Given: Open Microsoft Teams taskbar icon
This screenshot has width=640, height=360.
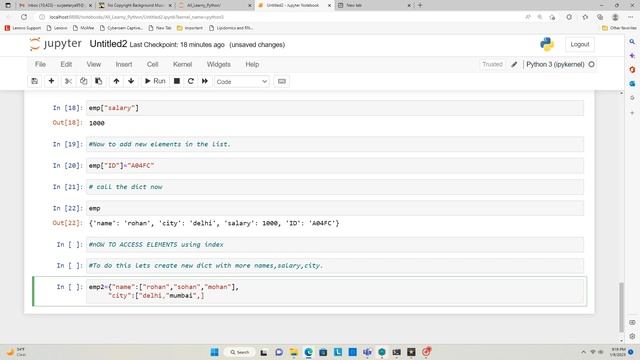Looking at the screenshot, I should pos(367,352).
